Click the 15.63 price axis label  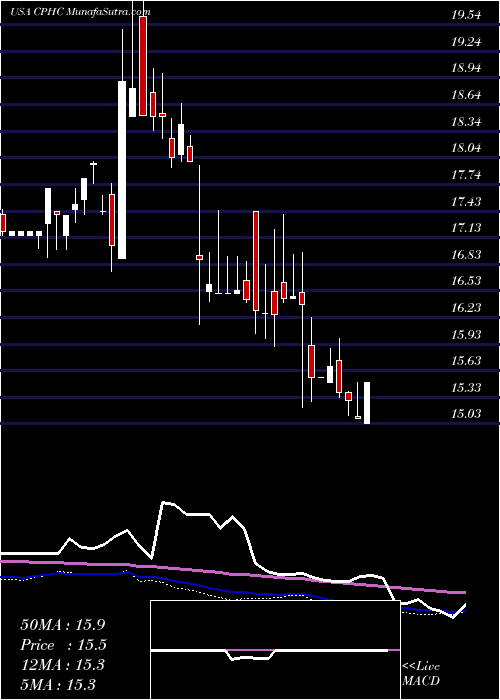466,361
